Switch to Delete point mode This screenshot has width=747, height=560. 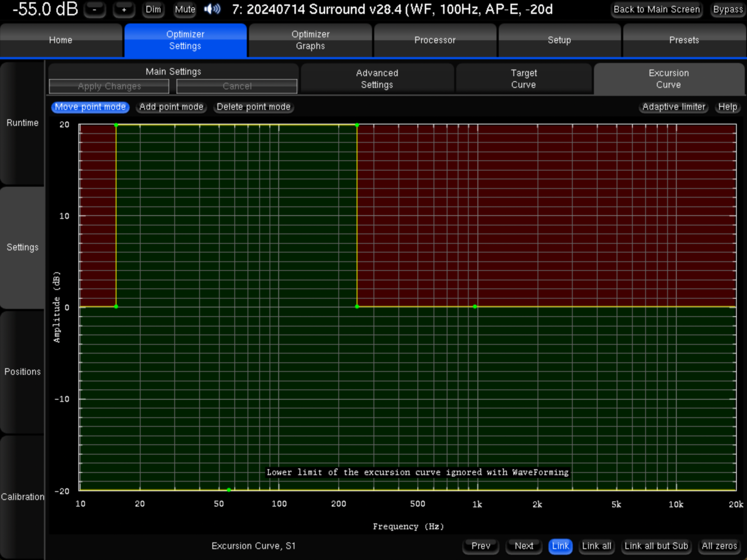(253, 107)
